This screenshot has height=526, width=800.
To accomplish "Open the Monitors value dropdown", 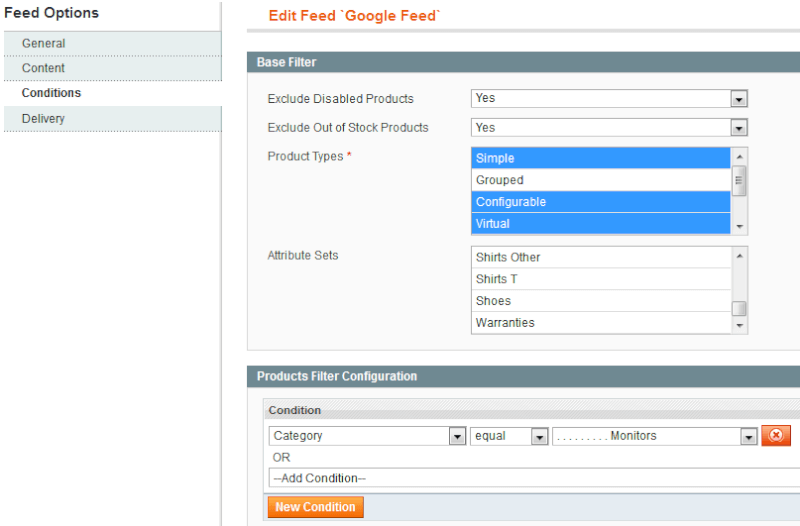I will tap(655, 436).
